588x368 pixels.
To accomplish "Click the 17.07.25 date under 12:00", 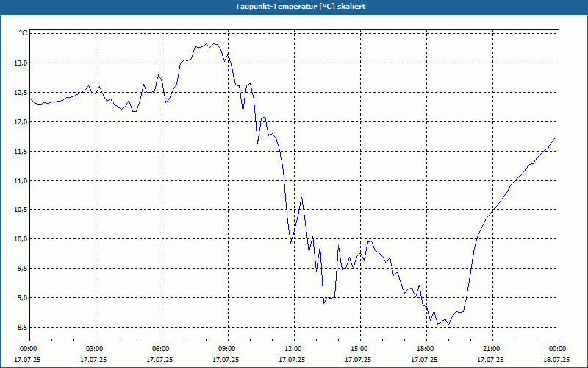I will (x=292, y=359).
